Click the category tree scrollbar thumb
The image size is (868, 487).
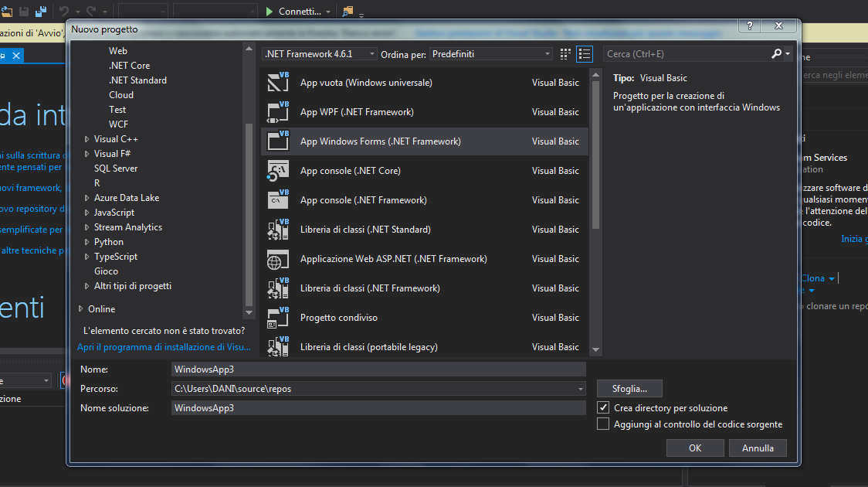[249, 214]
